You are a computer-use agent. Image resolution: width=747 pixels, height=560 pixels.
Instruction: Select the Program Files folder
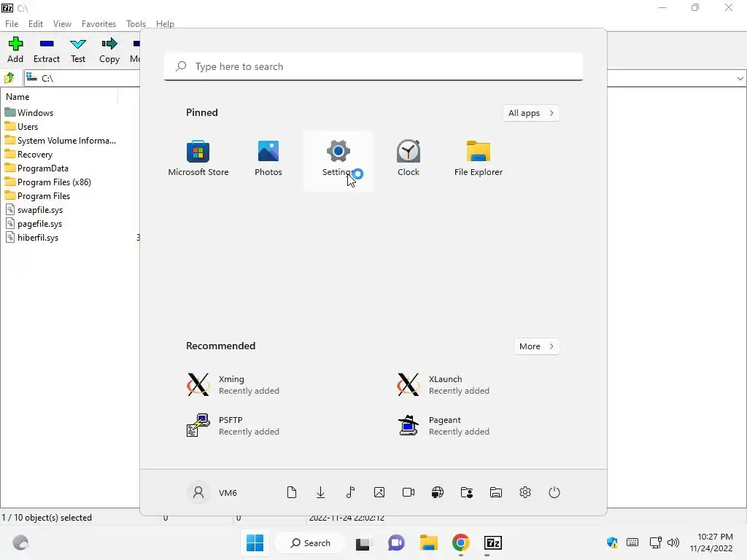(37, 195)
